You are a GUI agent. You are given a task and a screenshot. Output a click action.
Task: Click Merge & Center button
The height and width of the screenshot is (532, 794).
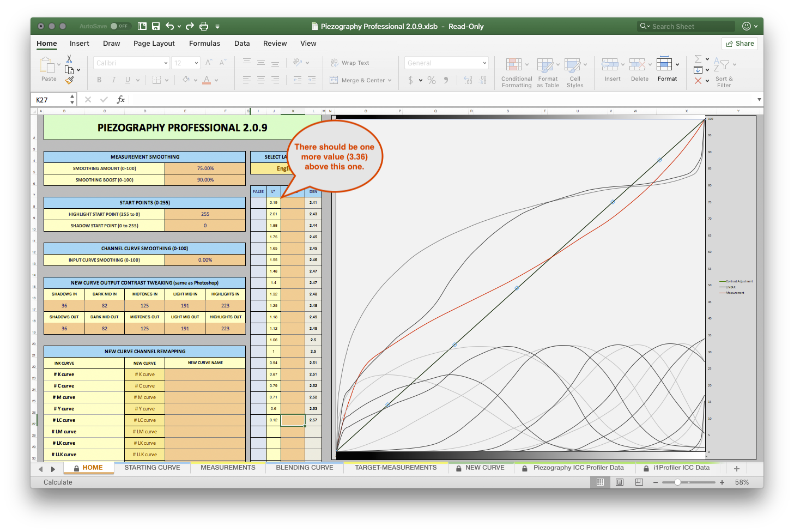(361, 80)
